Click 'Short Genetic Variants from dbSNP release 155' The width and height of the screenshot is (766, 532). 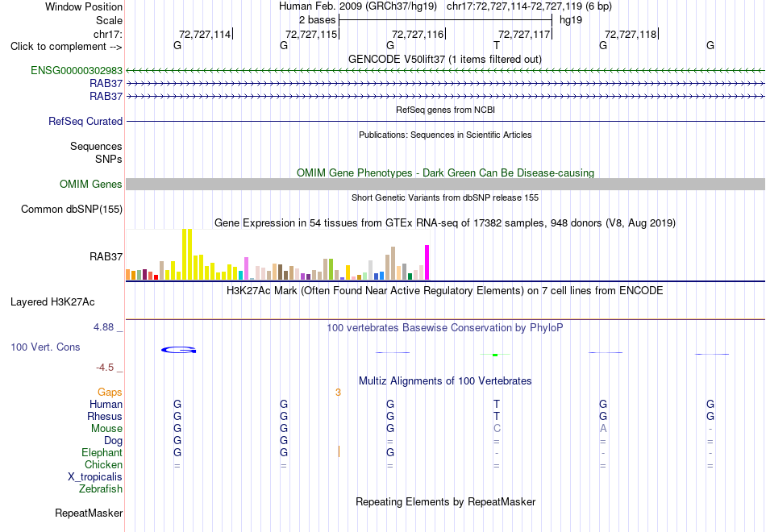445,197
